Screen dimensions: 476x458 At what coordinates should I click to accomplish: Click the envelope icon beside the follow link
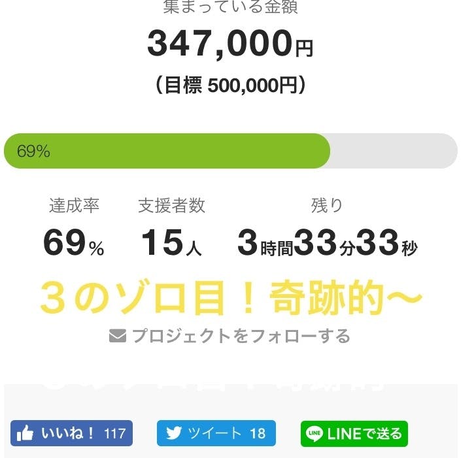pyautogui.click(x=118, y=336)
